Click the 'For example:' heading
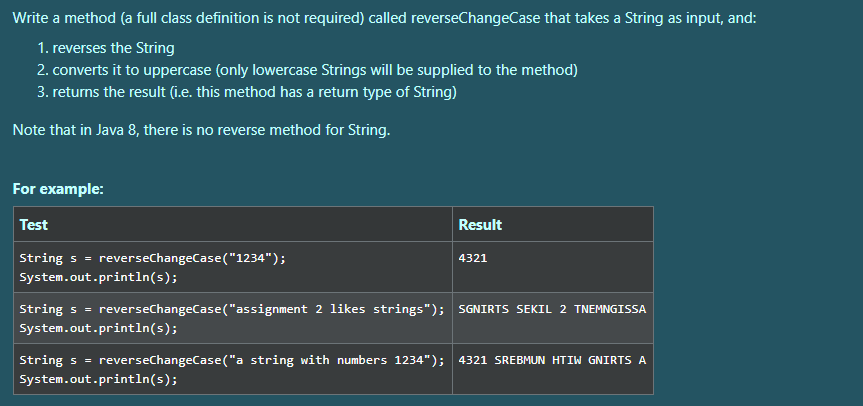 pos(58,189)
